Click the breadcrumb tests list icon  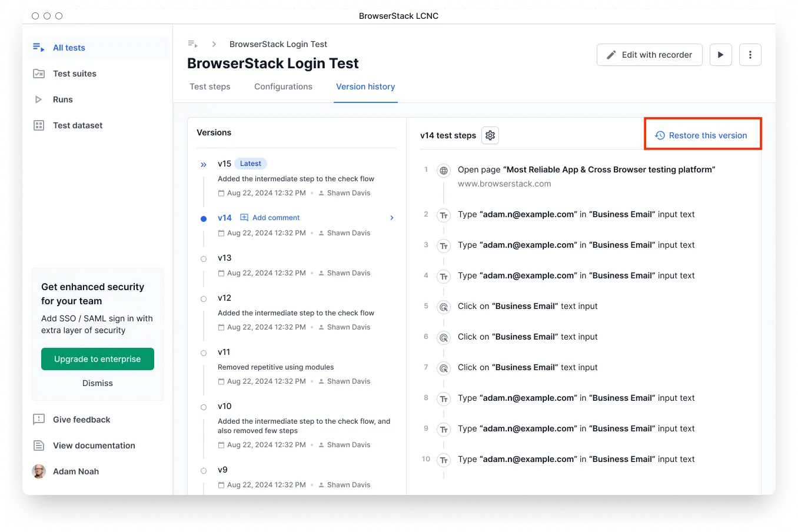click(x=192, y=44)
